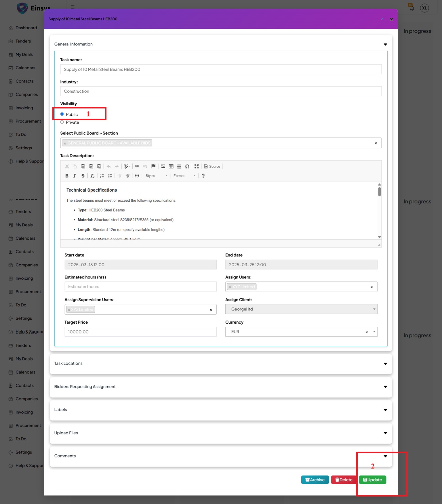Expand Bidders Requesting Assignment section
The height and width of the screenshot is (504, 442).
[385, 387]
